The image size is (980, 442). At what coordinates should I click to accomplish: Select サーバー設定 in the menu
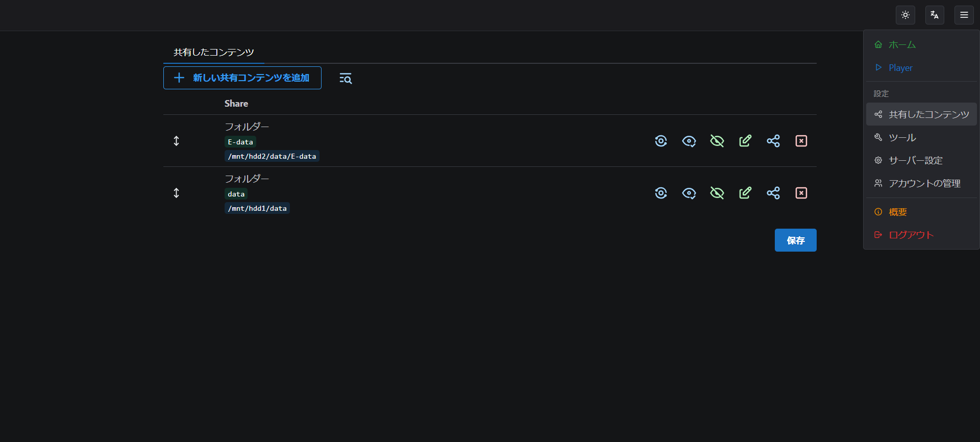915,160
